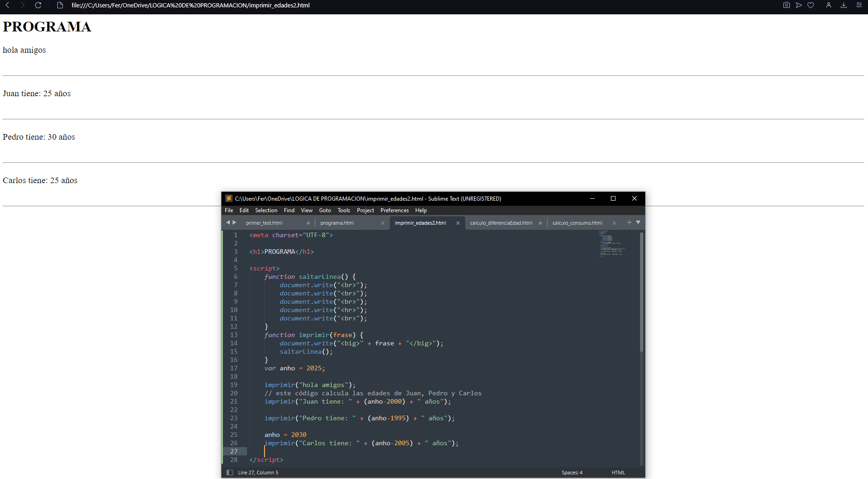Open the browser easy setup sliders icon
Screen dimensions: 868x479
point(859,5)
